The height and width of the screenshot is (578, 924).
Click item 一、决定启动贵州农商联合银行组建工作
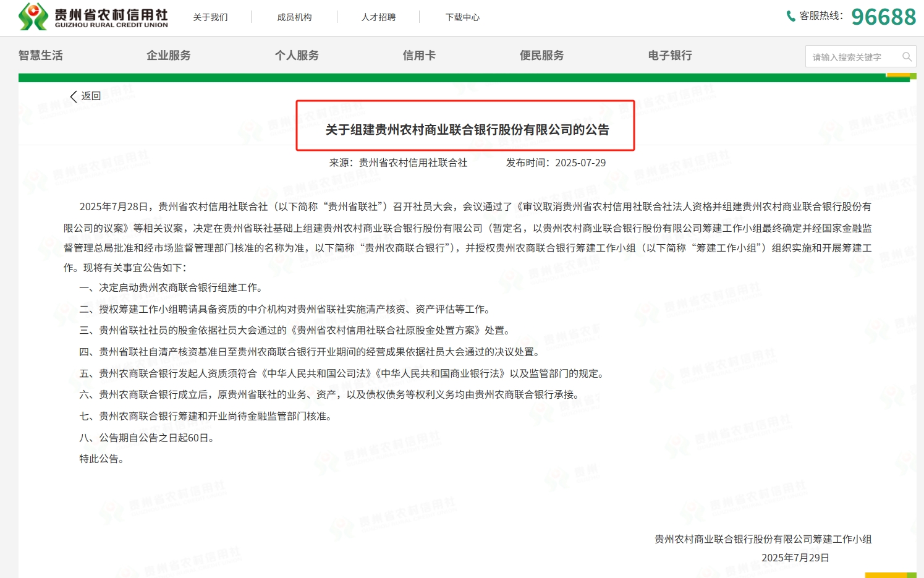click(x=172, y=288)
